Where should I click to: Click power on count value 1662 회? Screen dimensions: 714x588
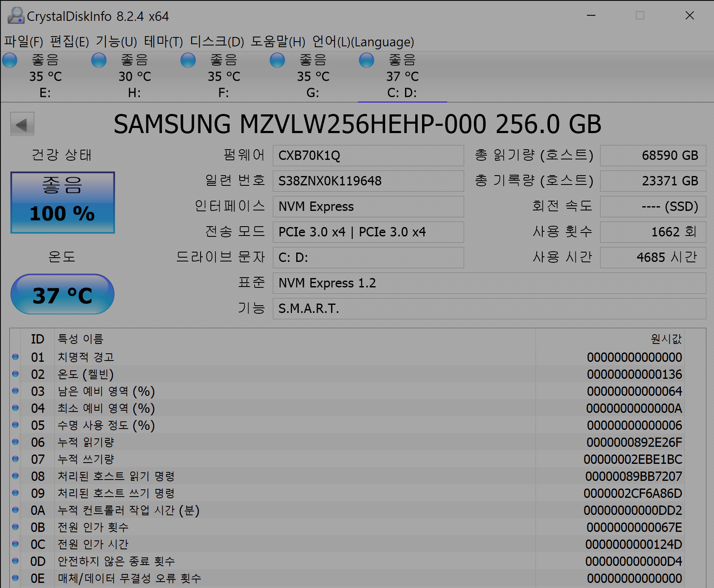(653, 232)
